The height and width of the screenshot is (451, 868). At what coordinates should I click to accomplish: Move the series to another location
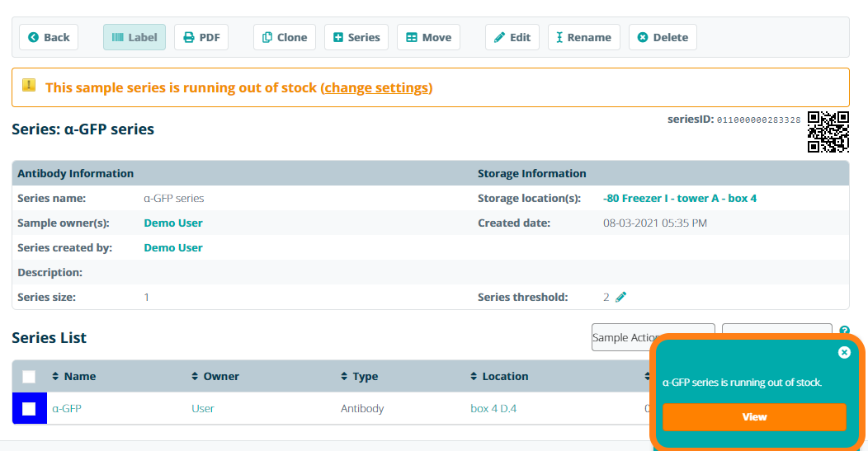pyautogui.click(x=428, y=37)
